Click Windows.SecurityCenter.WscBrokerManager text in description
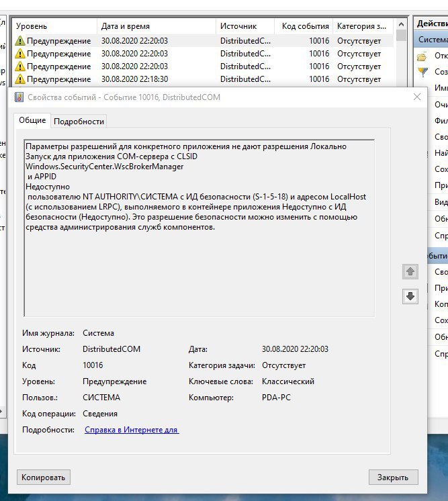 coord(105,167)
